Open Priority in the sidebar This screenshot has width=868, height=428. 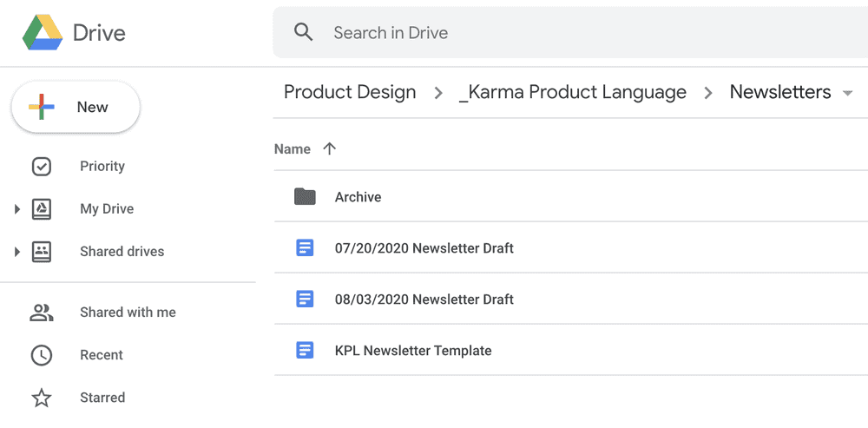(x=102, y=166)
